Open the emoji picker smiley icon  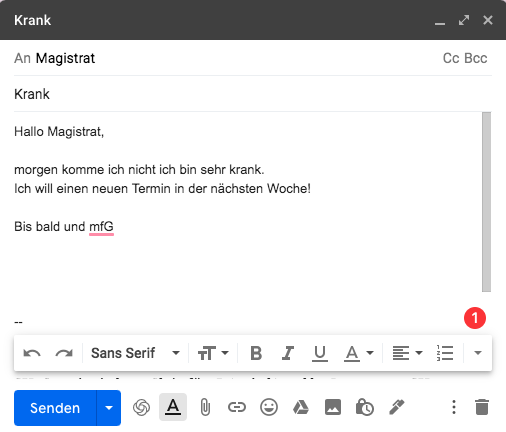pyautogui.click(x=269, y=407)
